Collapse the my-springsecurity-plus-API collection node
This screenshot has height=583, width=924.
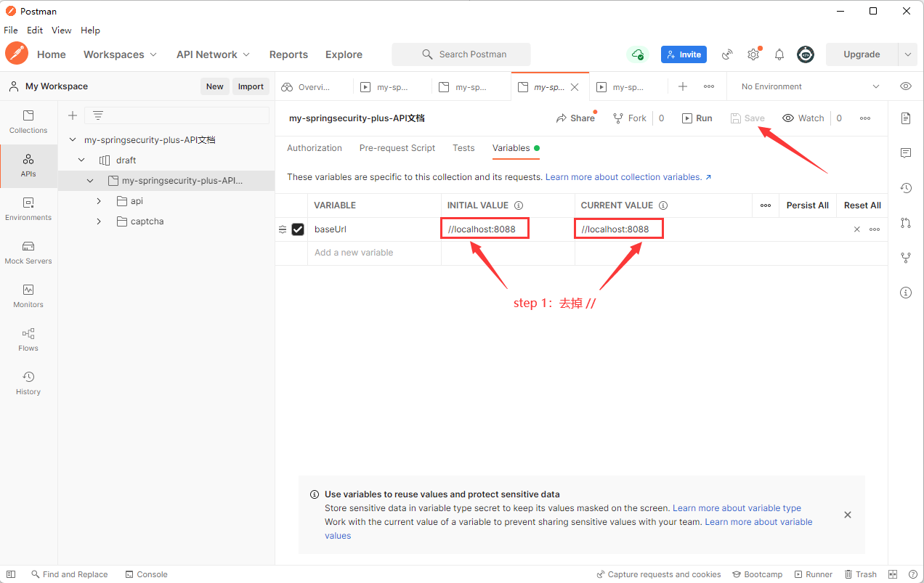coord(90,180)
